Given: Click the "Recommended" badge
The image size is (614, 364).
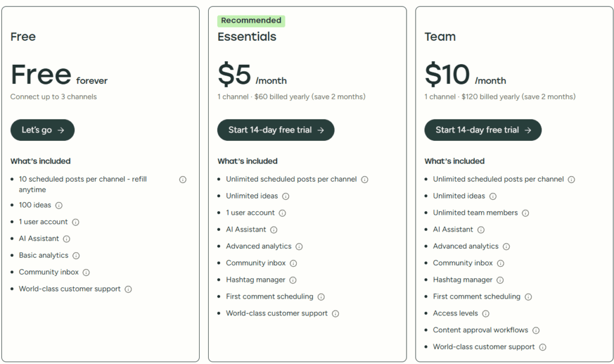Looking at the screenshot, I should click(x=251, y=20).
